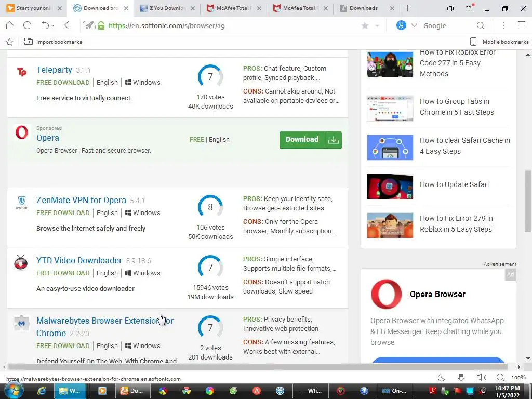Click the Ad badge on Opera advertisement

[510, 274]
